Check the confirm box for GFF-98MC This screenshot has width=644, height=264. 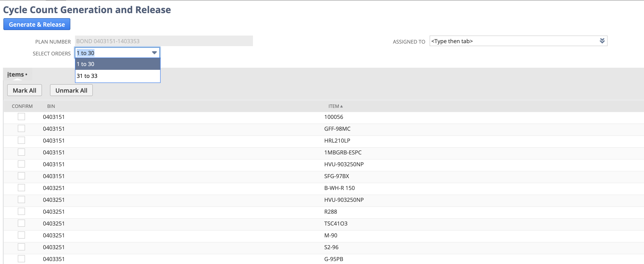21,128
